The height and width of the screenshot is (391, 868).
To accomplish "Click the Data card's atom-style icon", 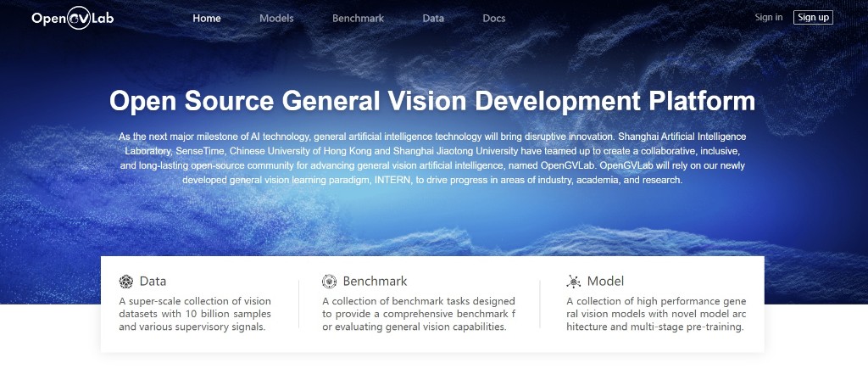I will (x=126, y=282).
